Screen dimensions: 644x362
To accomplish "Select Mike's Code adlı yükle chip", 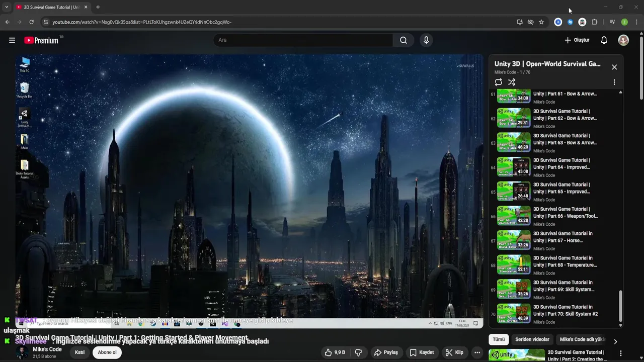I will [582, 339].
